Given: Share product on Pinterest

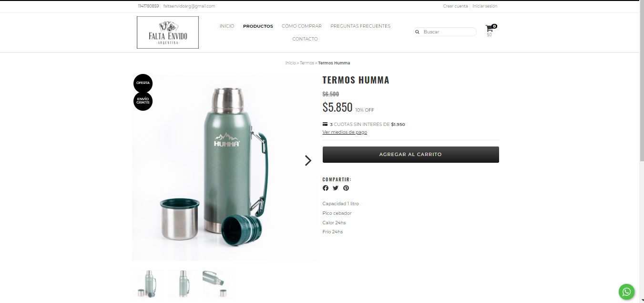Looking at the screenshot, I should pyautogui.click(x=346, y=188).
